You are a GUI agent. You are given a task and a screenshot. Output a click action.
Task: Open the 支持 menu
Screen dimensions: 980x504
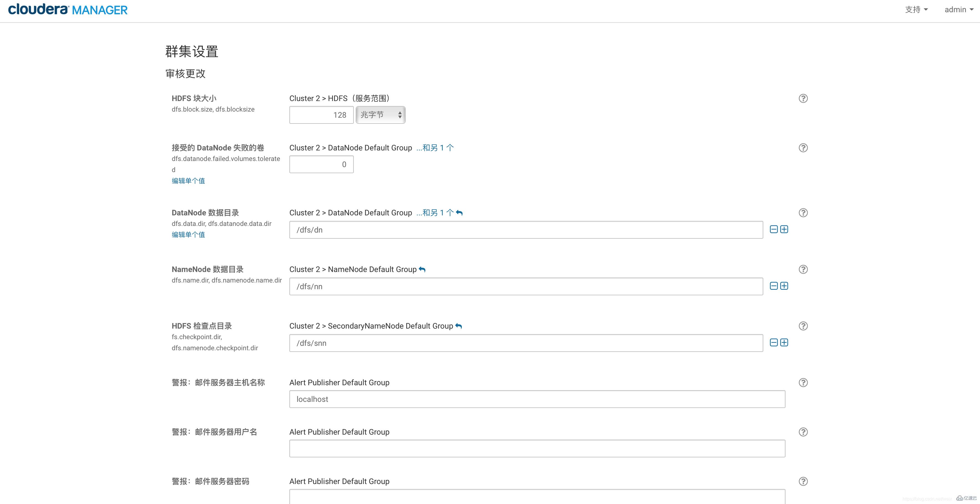pos(916,9)
